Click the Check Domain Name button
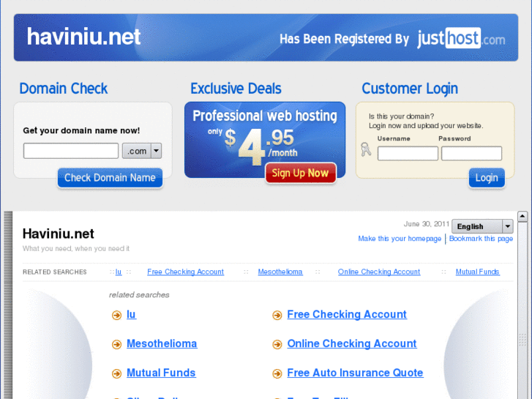Image resolution: width=532 pixels, height=399 pixels. tap(110, 178)
